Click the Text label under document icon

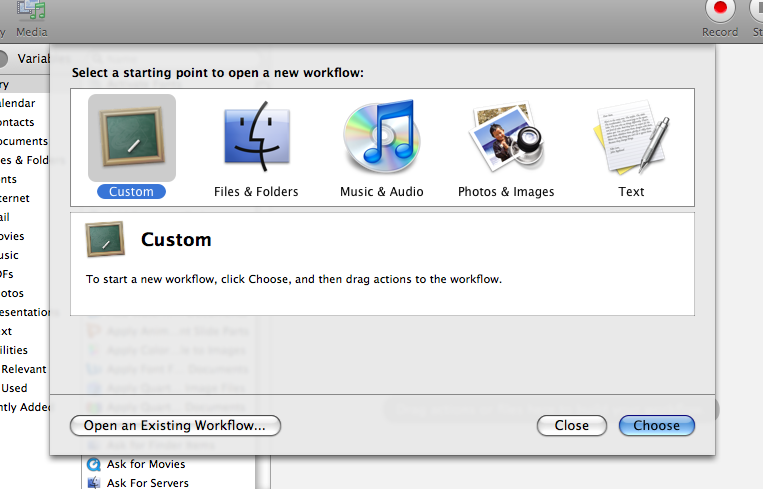[x=631, y=192]
